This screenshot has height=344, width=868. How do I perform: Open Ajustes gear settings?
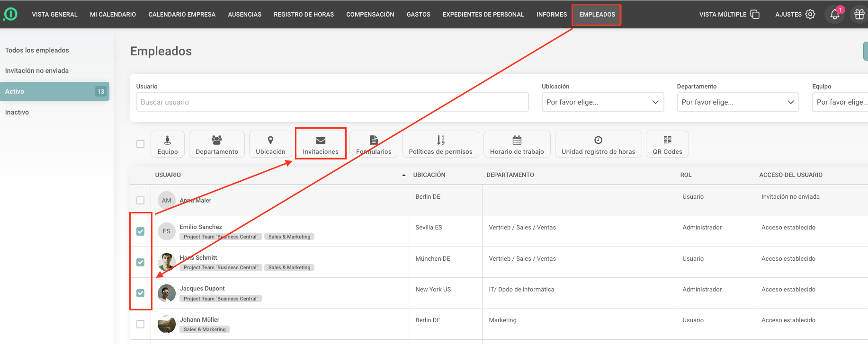pyautogui.click(x=810, y=15)
